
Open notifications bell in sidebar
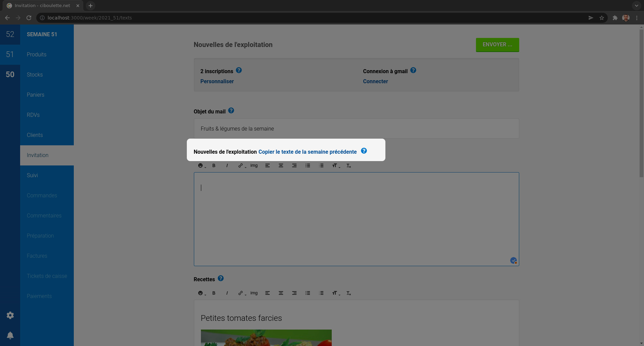click(x=10, y=335)
